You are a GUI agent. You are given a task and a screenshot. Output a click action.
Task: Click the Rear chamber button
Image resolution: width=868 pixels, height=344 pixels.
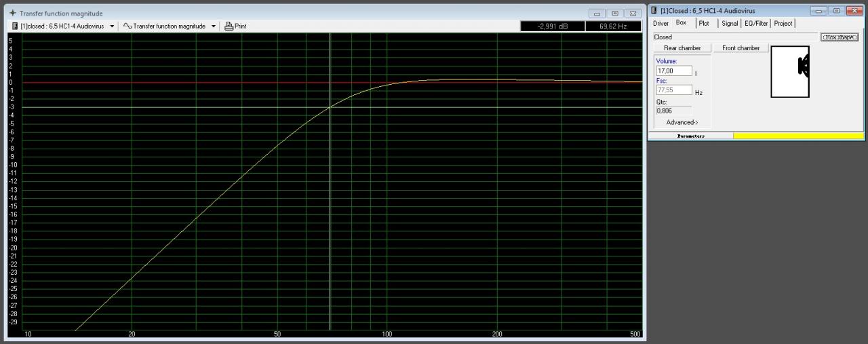tap(682, 48)
